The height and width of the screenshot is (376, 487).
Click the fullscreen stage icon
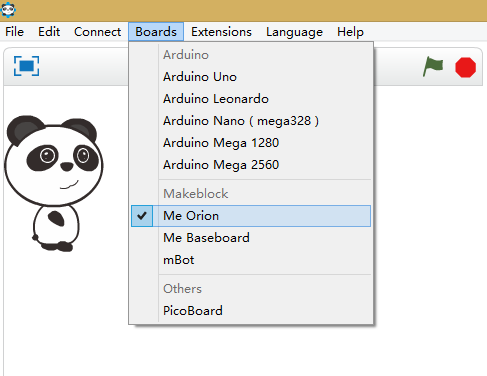click(x=26, y=66)
